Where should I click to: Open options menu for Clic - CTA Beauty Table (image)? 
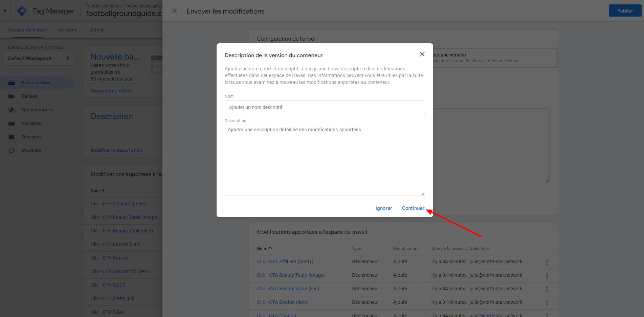(x=547, y=275)
